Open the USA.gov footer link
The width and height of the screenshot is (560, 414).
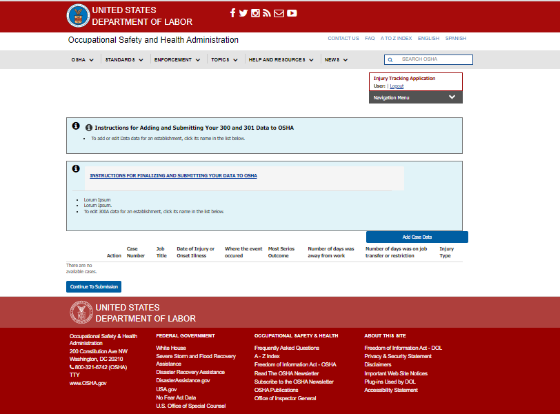coord(166,389)
